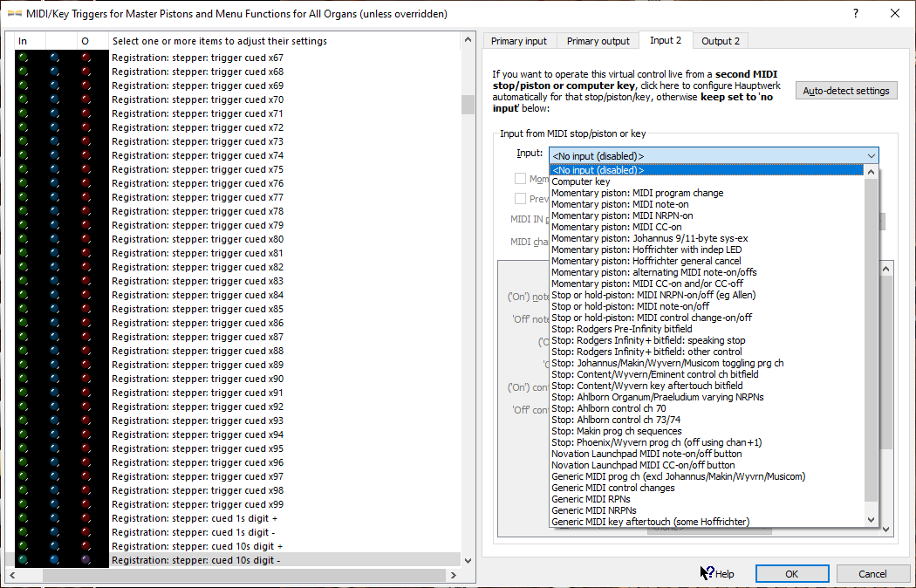The image size is (916, 588).
Task: Switch to the Primary input tab
Action: click(x=519, y=41)
